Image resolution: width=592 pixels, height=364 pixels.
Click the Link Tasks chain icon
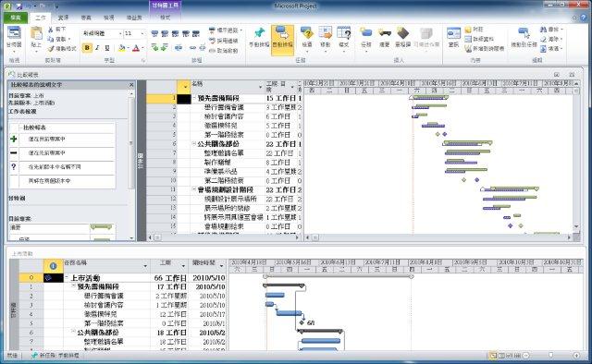tap(192, 47)
